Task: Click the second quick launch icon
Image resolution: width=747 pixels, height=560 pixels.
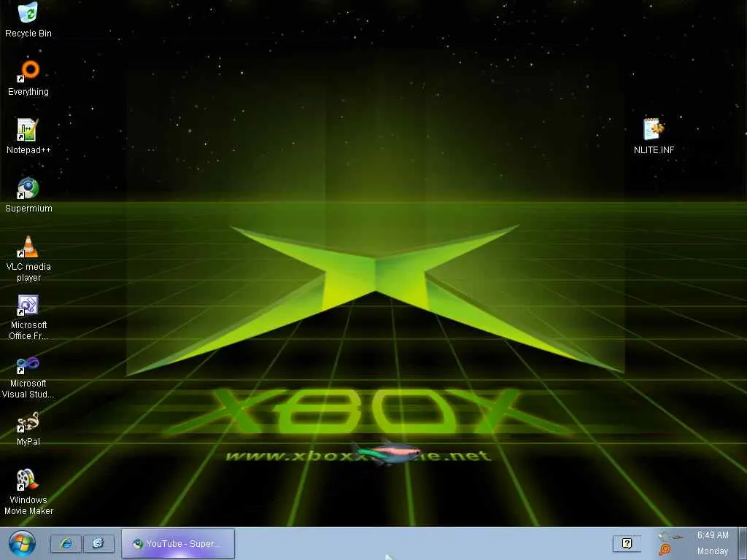Action: [x=98, y=543]
